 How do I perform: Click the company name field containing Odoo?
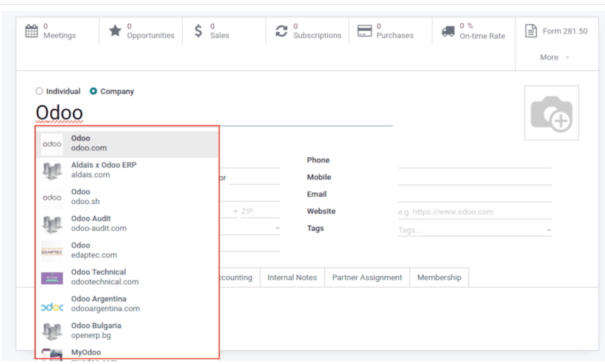214,113
